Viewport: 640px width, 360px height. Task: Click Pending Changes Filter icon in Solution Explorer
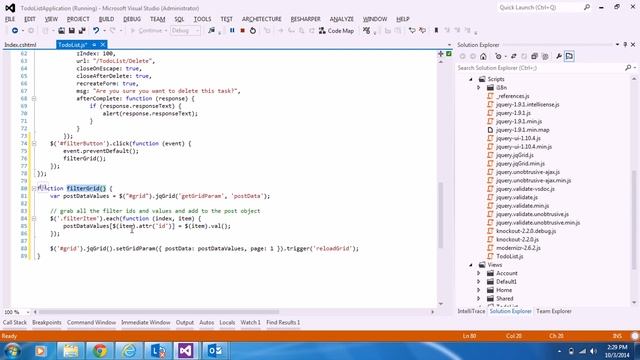click(498, 56)
